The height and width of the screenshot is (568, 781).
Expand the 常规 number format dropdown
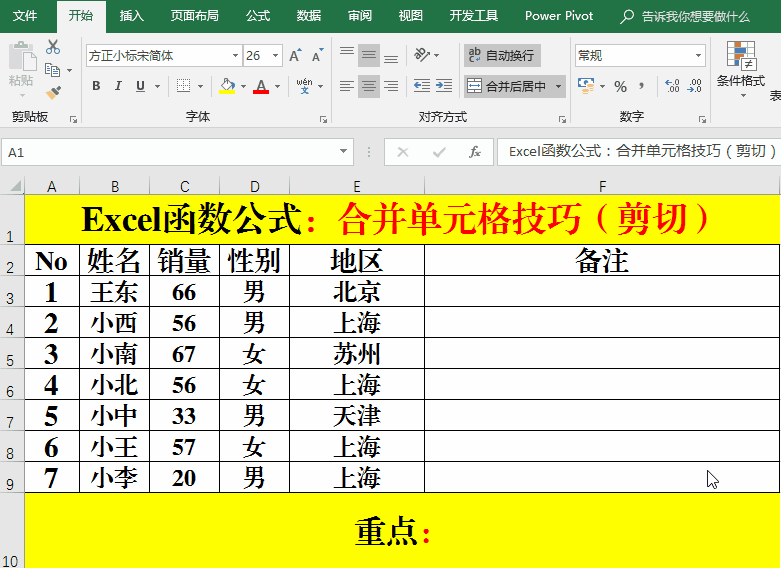click(x=698, y=56)
